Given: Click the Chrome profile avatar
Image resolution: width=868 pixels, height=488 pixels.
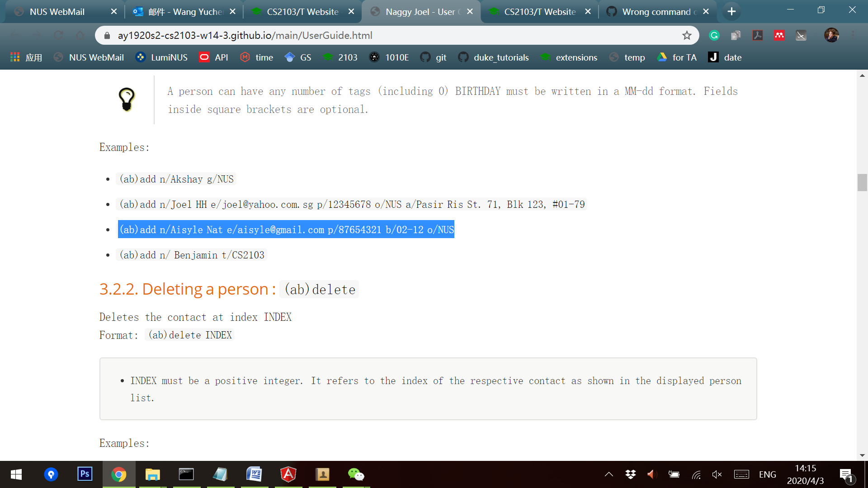Looking at the screenshot, I should (x=831, y=35).
